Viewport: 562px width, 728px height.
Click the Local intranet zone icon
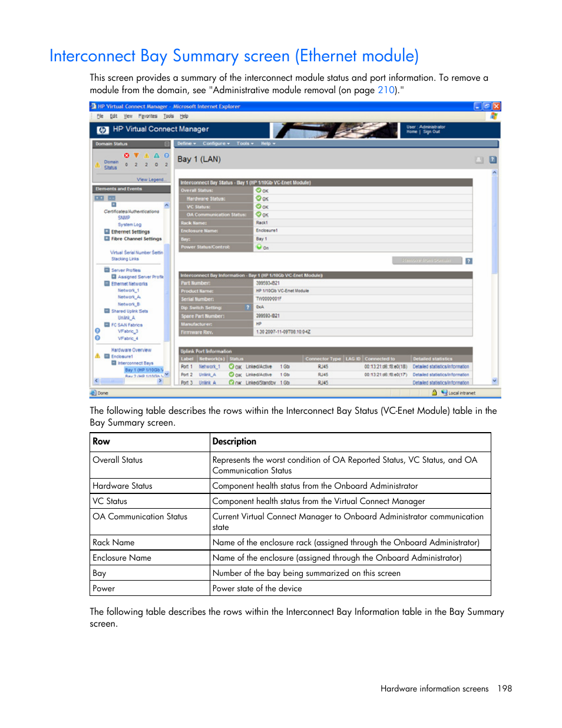(x=444, y=393)
